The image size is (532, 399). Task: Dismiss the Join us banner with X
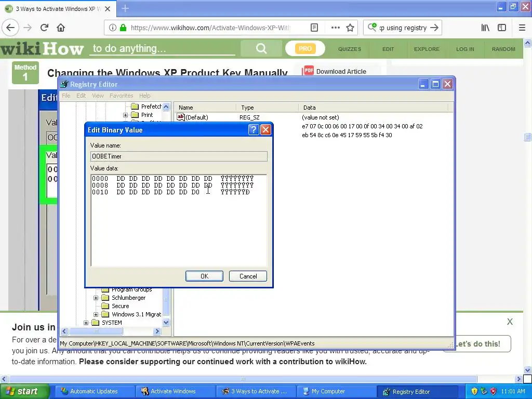coord(510,321)
